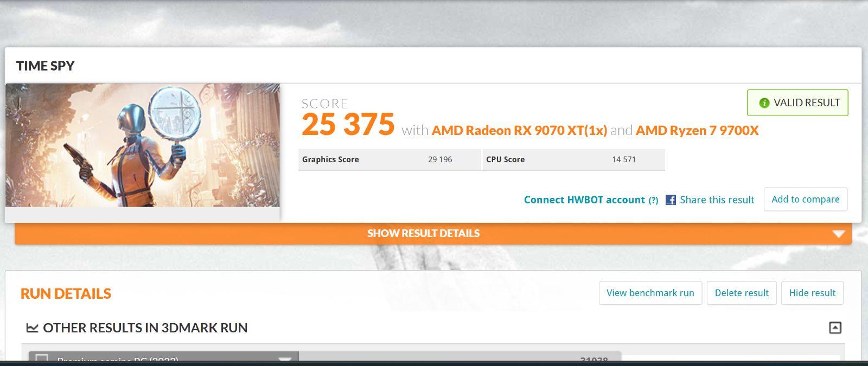Screen dimensions: 868x366
Task: Tick the checkbox beside Premium gaming PC
Action: pyautogui.click(x=42, y=359)
